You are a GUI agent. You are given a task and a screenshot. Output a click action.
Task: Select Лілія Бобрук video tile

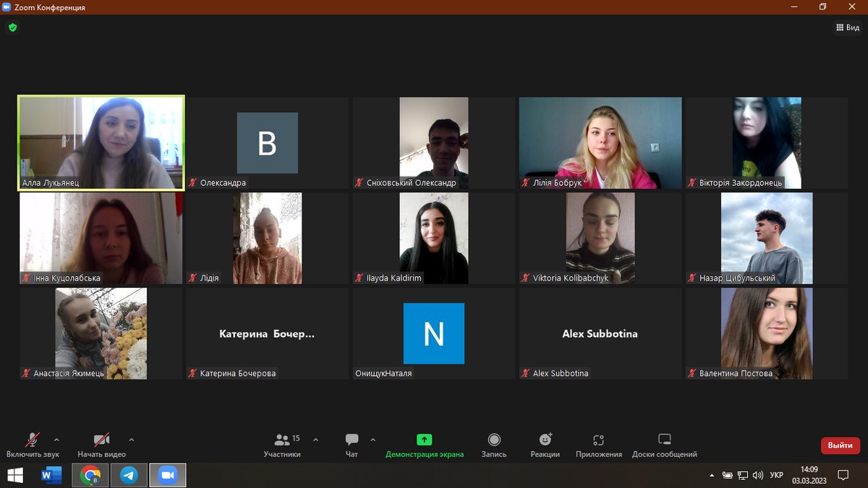[600, 143]
